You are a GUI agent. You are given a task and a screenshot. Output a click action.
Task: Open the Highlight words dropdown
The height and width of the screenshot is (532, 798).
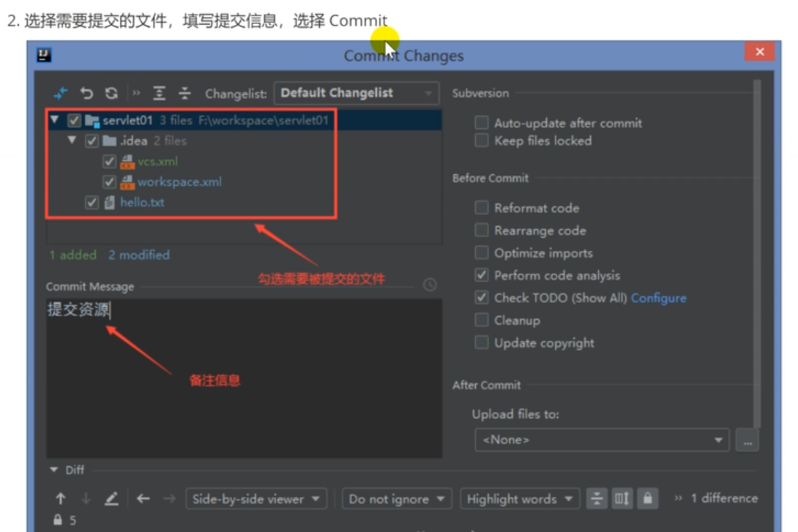click(520, 499)
